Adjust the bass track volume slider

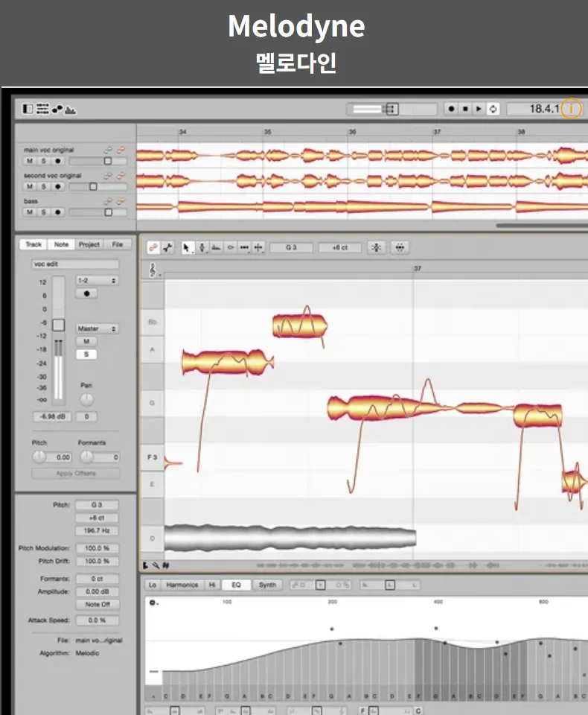click(x=108, y=212)
